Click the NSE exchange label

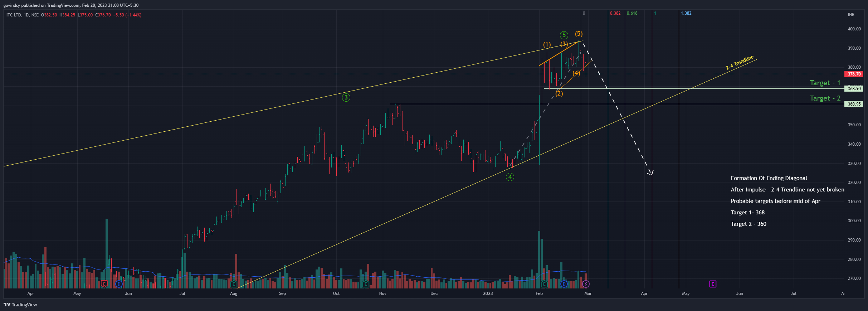(x=35, y=15)
